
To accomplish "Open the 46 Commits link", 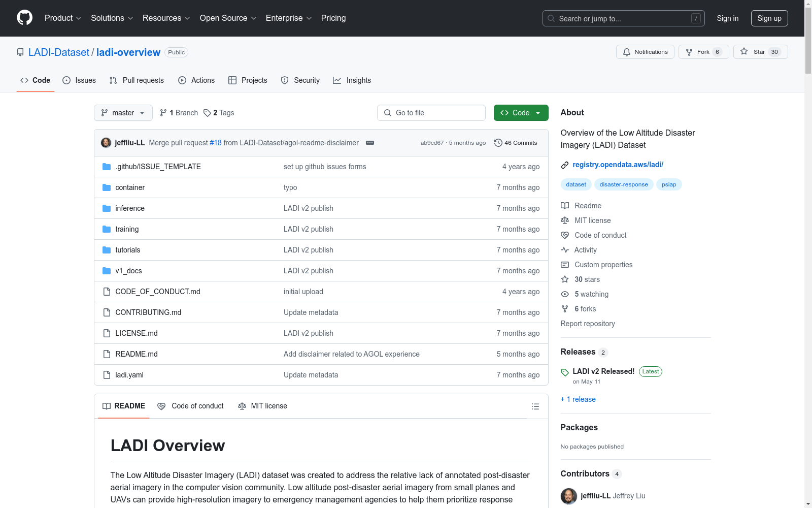I will [x=516, y=143].
